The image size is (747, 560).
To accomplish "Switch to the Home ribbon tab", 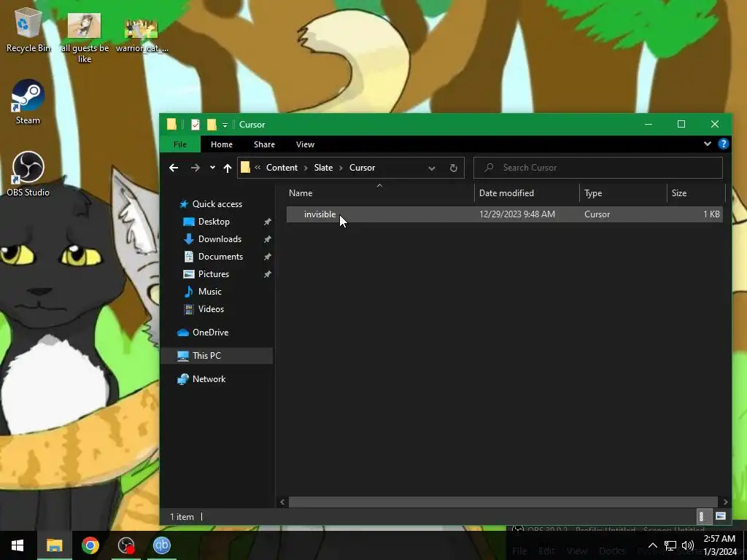I will [x=222, y=144].
